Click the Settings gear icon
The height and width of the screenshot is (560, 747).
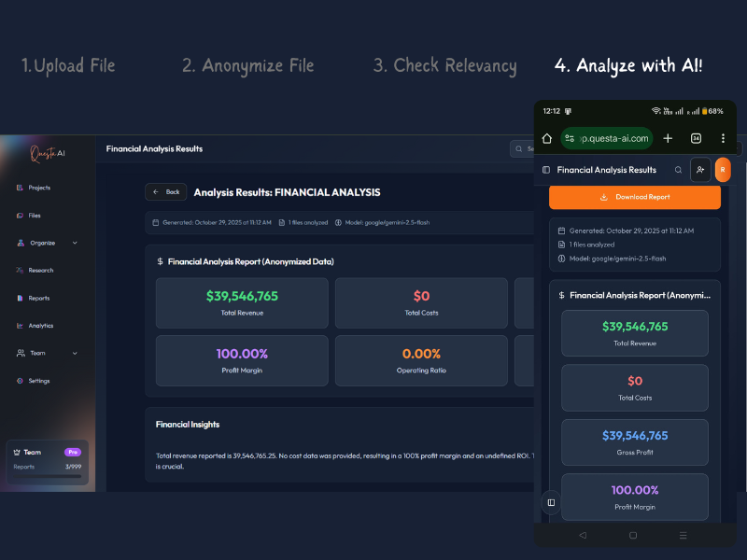tap(20, 381)
